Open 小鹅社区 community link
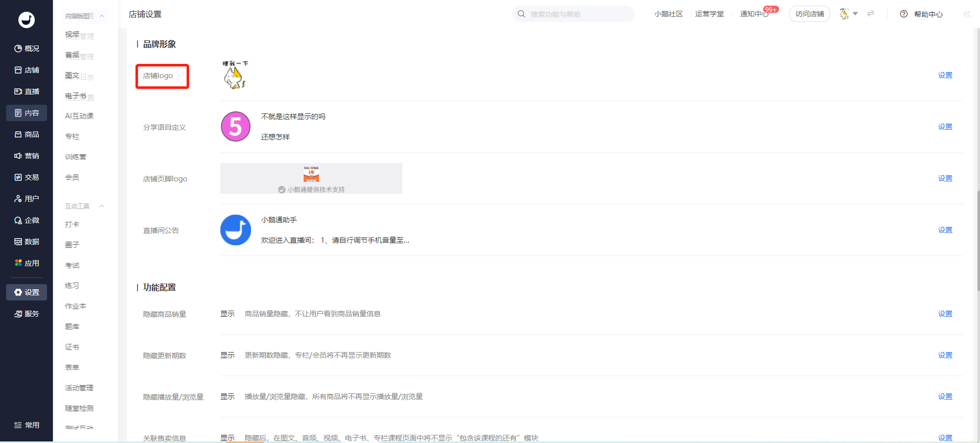The height and width of the screenshot is (443, 980). [x=669, y=14]
